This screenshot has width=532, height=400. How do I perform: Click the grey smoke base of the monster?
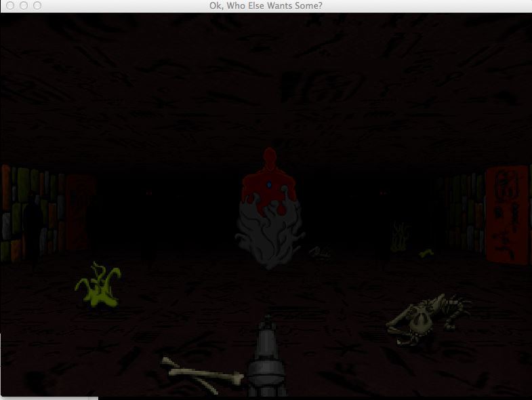(x=269, y=237)
